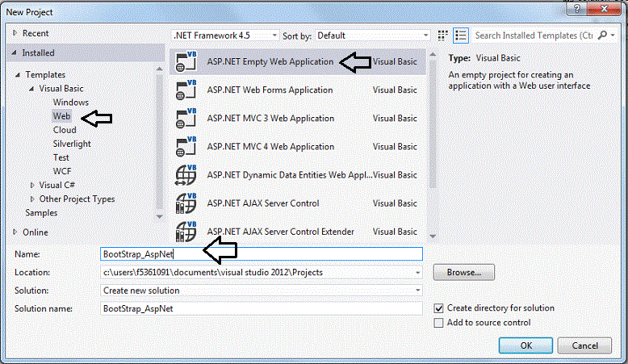Select the WCF template category
This screenshot has height=364, width=628.
point(62,171)
